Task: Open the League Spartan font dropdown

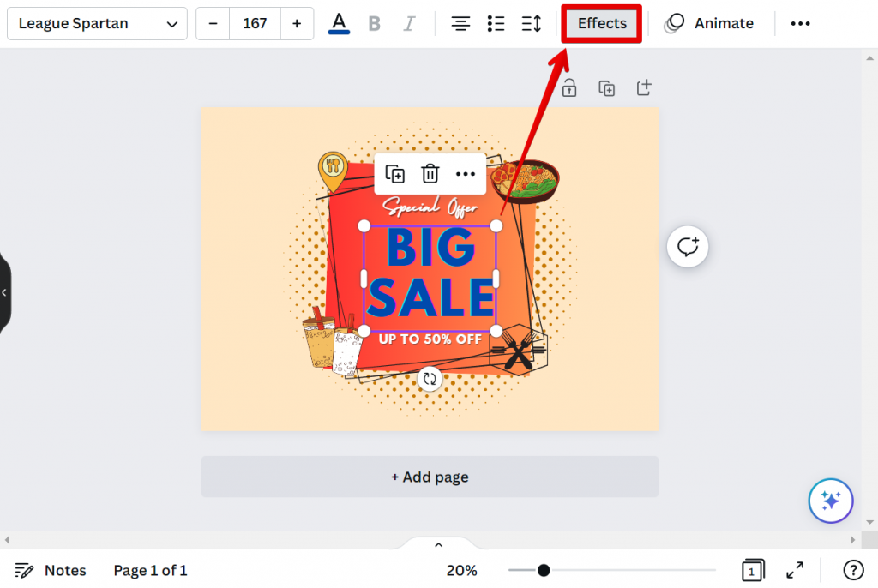Action: (97, 24)
